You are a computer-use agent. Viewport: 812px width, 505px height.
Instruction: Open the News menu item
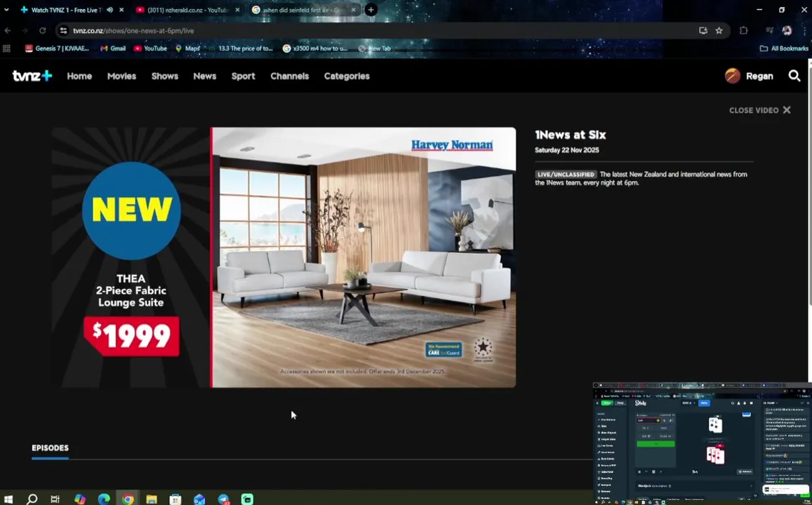click(x=204, y=76)
